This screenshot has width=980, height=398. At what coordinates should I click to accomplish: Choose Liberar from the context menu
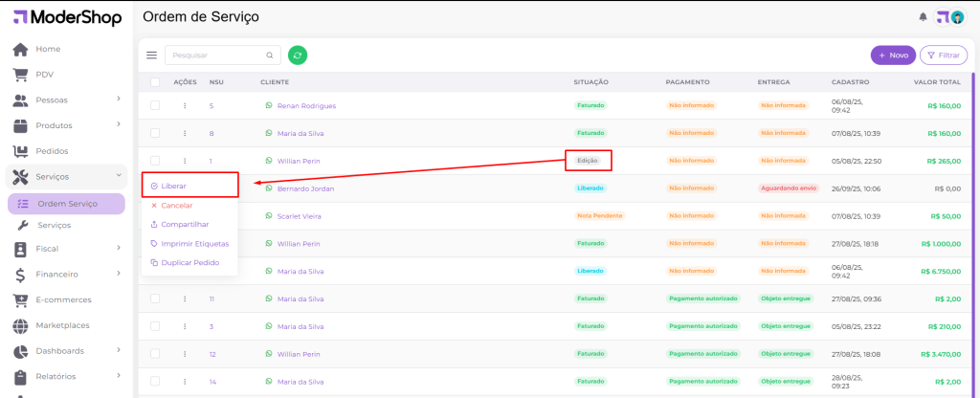tap(174, 186)
